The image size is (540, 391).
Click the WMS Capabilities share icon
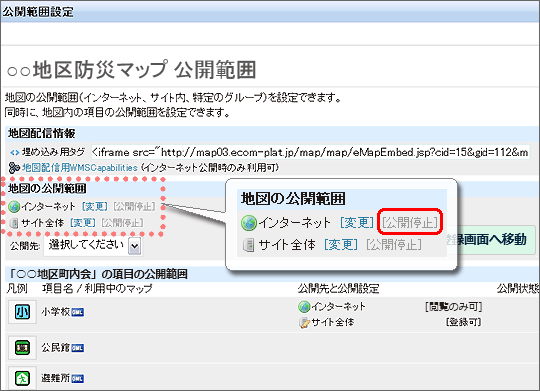click(x=14, y=168)
